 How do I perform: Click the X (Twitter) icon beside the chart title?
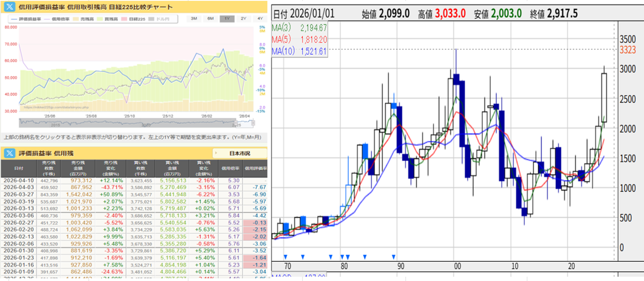point(10,7)
